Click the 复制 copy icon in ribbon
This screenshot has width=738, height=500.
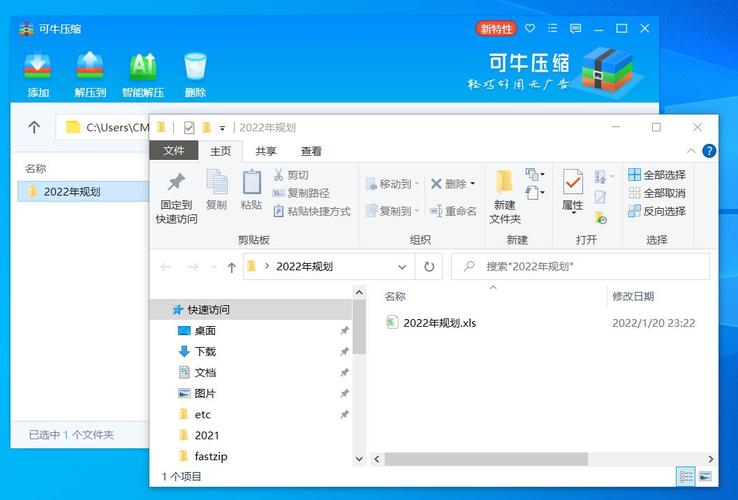pos(217,182)
